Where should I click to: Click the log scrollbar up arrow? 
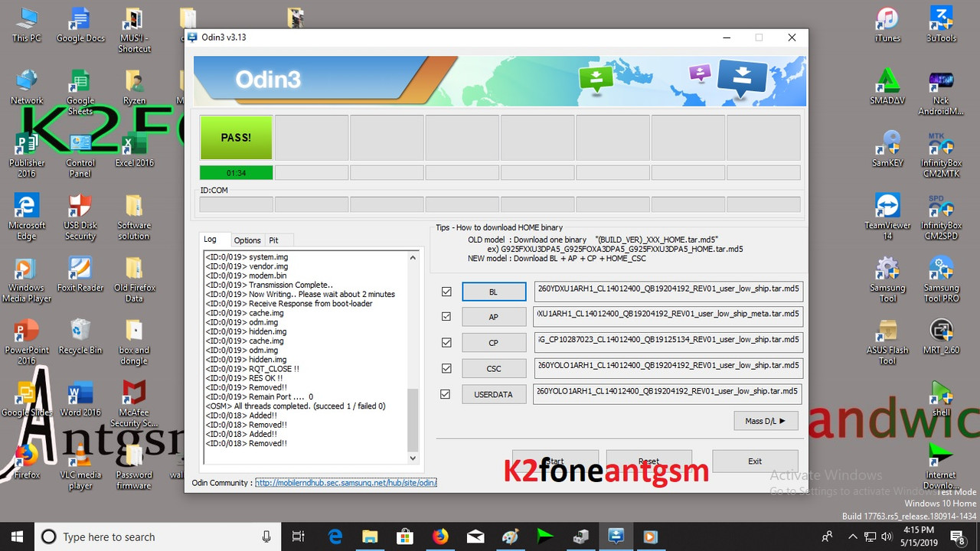(x=413, y=257)
